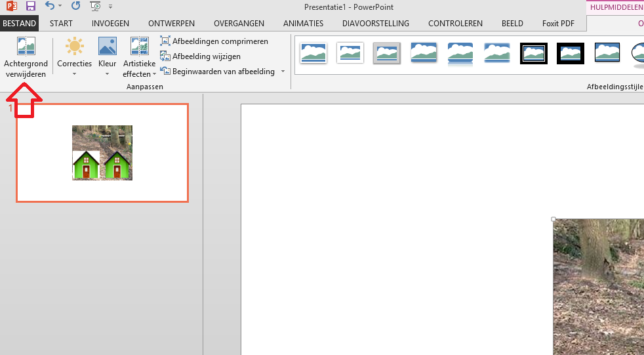644x355 pixels.
Task: Save the presentation with the floppy disk icon
Action: pyautogui.click(x=31, y=7)
